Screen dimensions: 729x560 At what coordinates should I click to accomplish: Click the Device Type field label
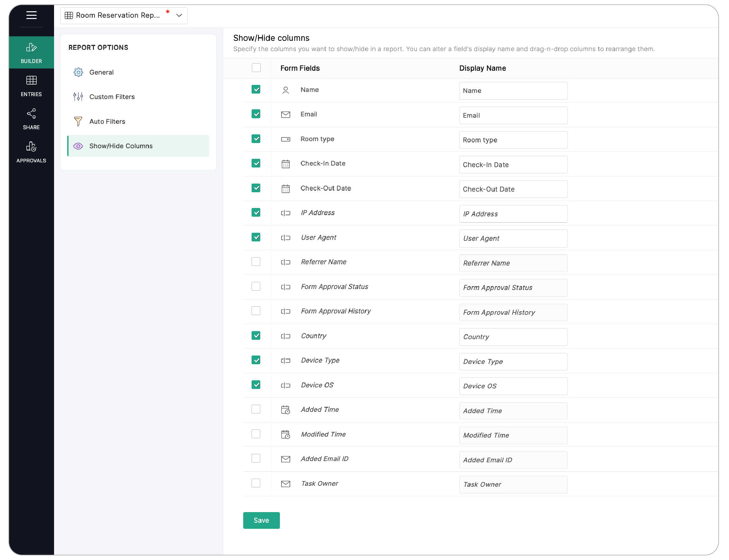point(320,360)
